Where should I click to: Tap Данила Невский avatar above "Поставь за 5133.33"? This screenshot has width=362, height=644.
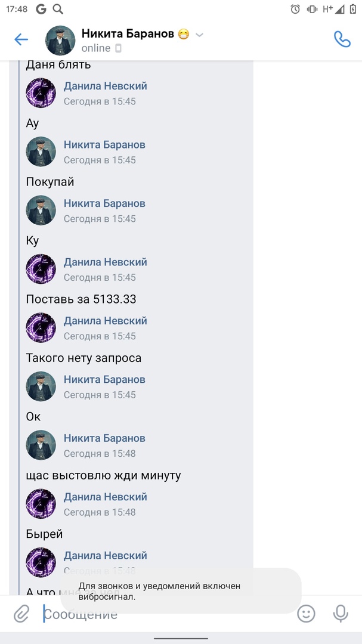41,269
